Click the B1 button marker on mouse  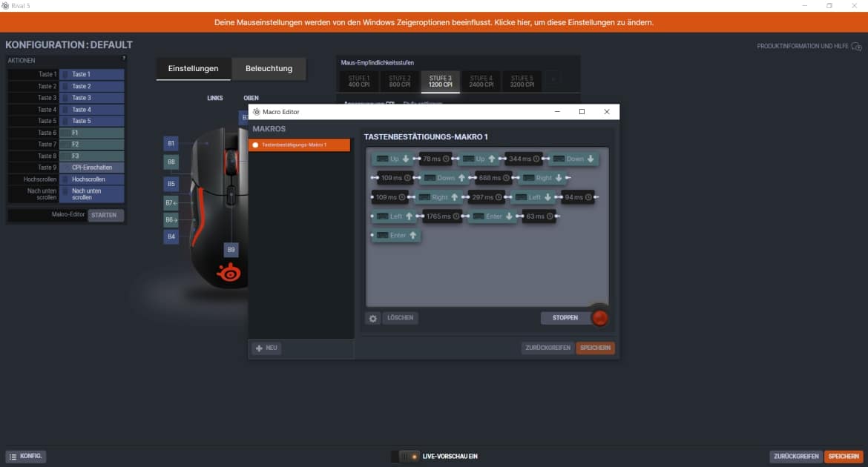171,142
